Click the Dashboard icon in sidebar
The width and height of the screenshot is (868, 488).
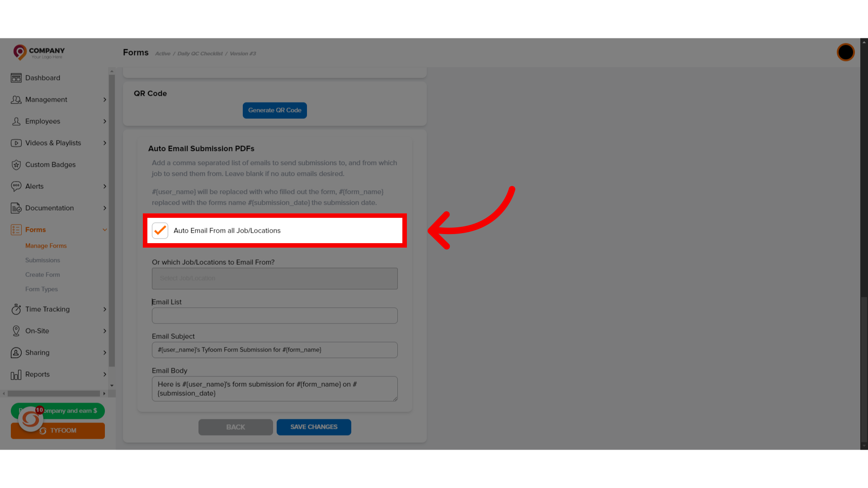[16, 77]
